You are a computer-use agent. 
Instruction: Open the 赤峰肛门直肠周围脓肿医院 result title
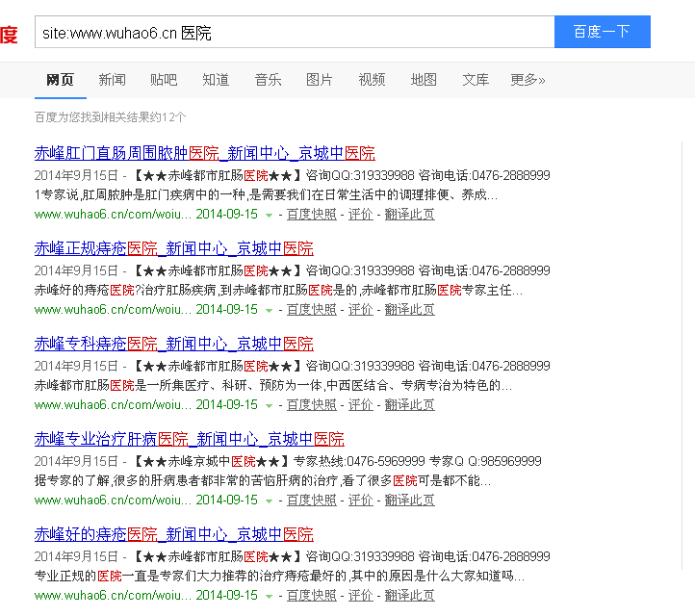click(x=204, y=153)
